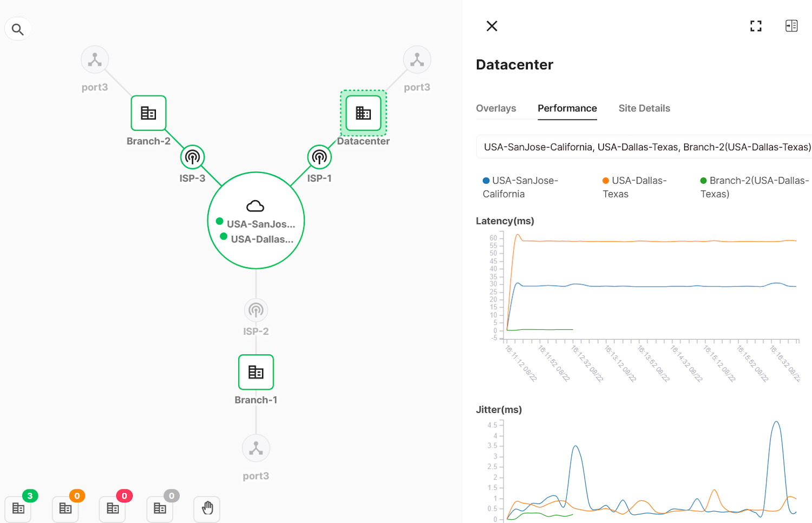
Task: Select the Datacenter building icon on the map
Action: [363, 113]
